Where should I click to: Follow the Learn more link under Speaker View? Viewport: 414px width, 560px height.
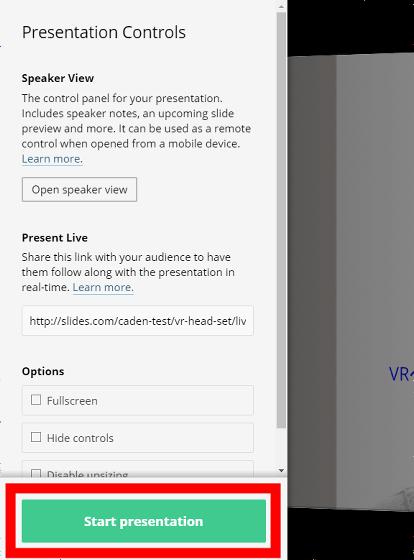(52, 159)
